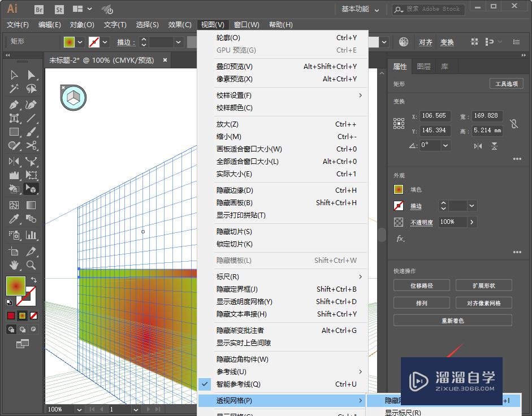Switch to the 图层 panel tab

424,66
